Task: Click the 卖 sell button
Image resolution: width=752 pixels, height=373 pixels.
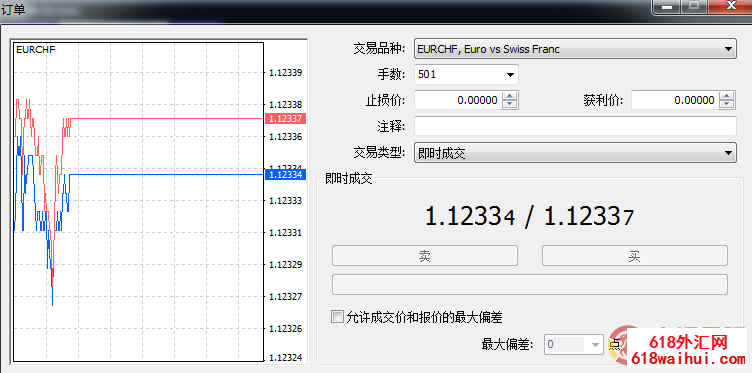Action: coord(424,256)
